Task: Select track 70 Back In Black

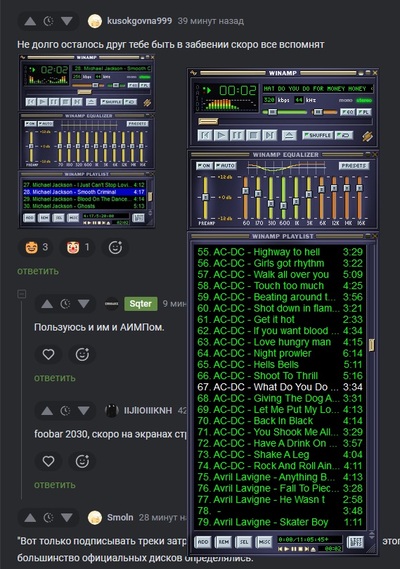Action: pyautogui.click(x=280, y=421)
